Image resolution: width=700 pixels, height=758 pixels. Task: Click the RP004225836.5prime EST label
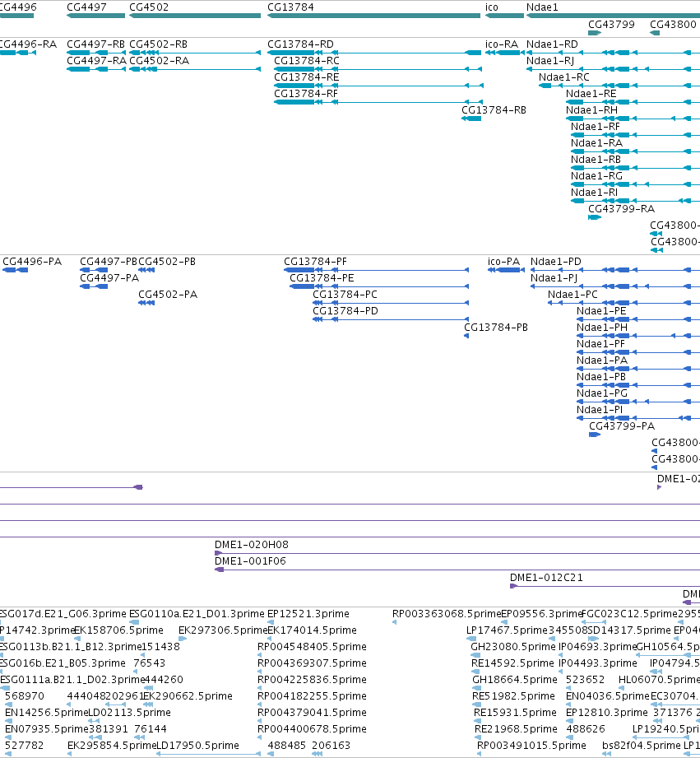(x=312, y=679)
